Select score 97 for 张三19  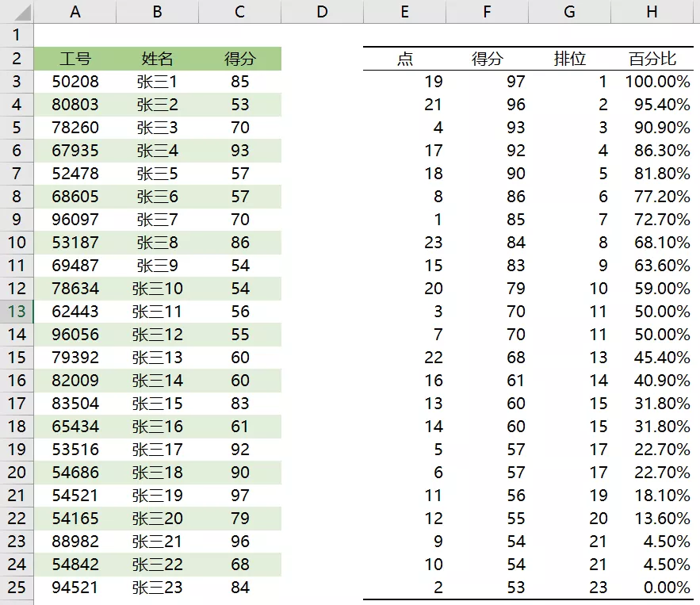point(239,495)
